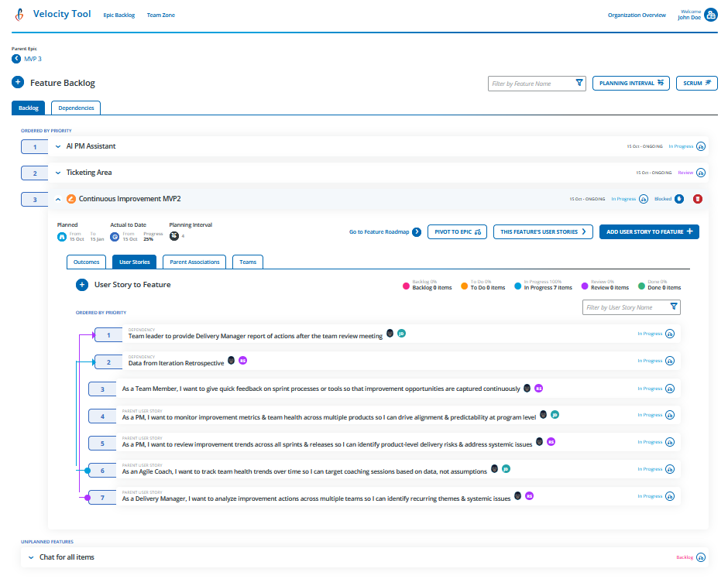Click the cloud icon on the Chat for all items row

(x=701, y=557)
